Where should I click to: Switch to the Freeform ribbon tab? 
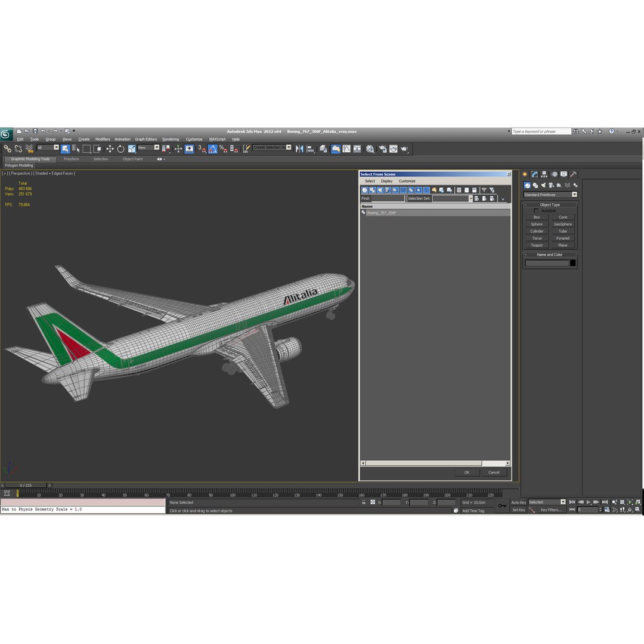coord(72,159)
